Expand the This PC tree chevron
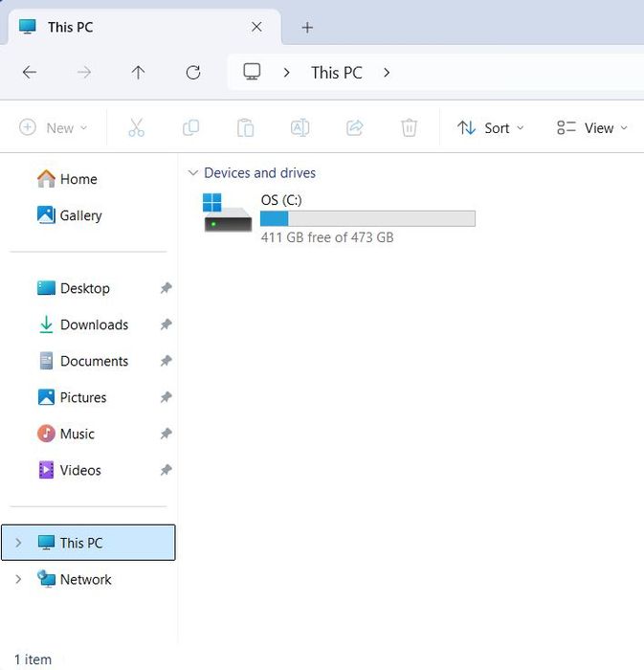Viewport: 644px width, 670px height. (18, 543)
